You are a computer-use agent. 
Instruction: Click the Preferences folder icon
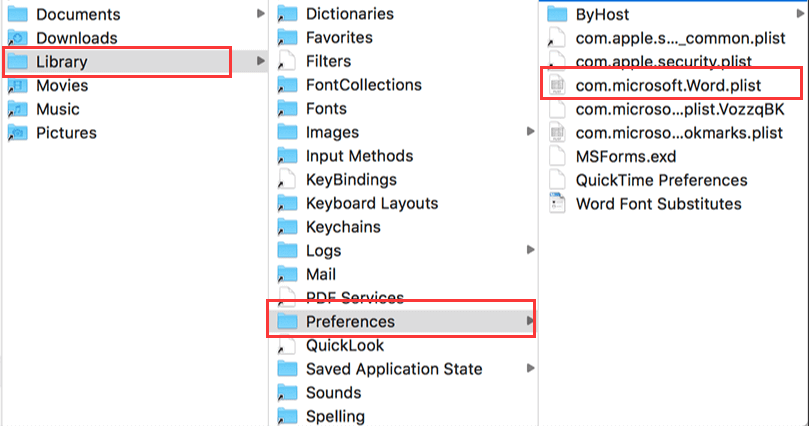[x=287, y=321]
